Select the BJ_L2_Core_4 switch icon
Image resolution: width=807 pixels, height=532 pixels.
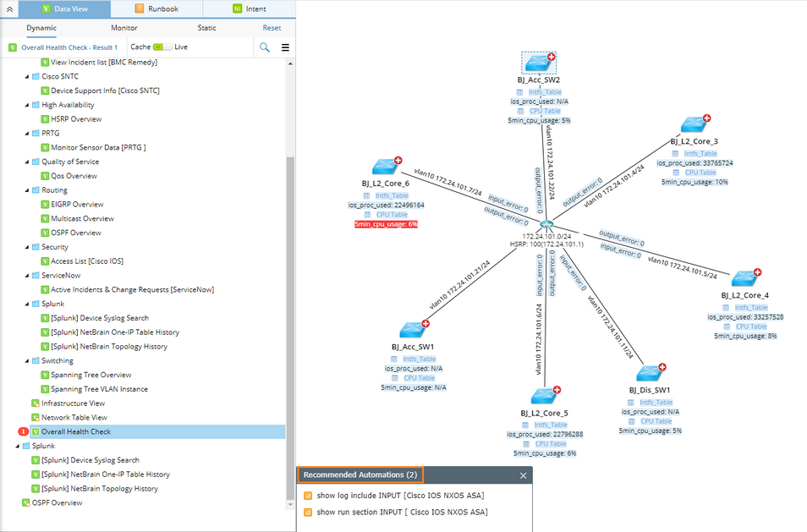pos(745,278)
